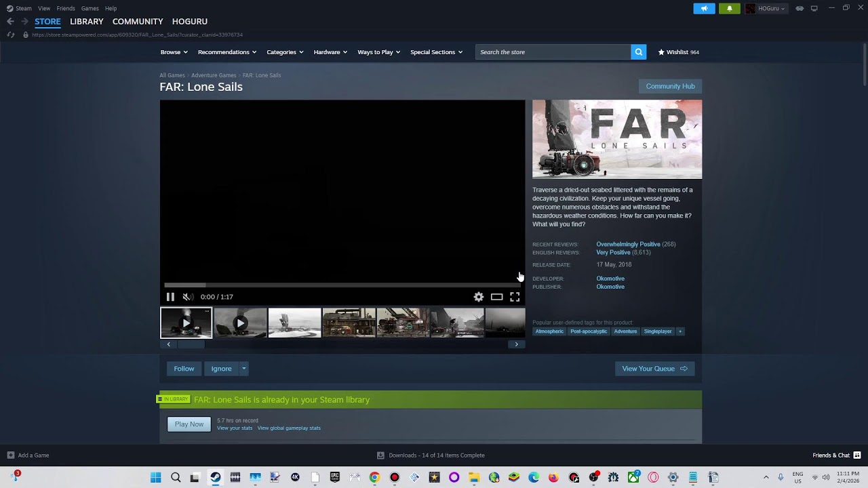The width and height of the screenshot is (868, 488).
Task: Open View your stats link
Action: [x=235, y=428]
